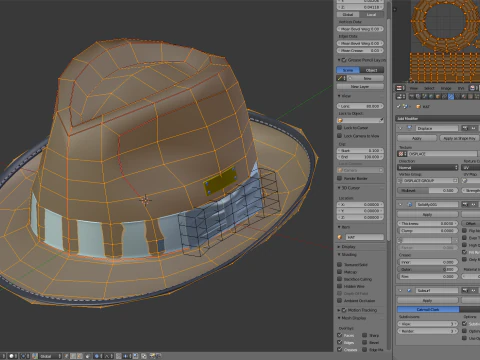This screenshot has width=480, height=360.
Task: Adjust the Solidify Outer crease slider
Action: [428, 269]
